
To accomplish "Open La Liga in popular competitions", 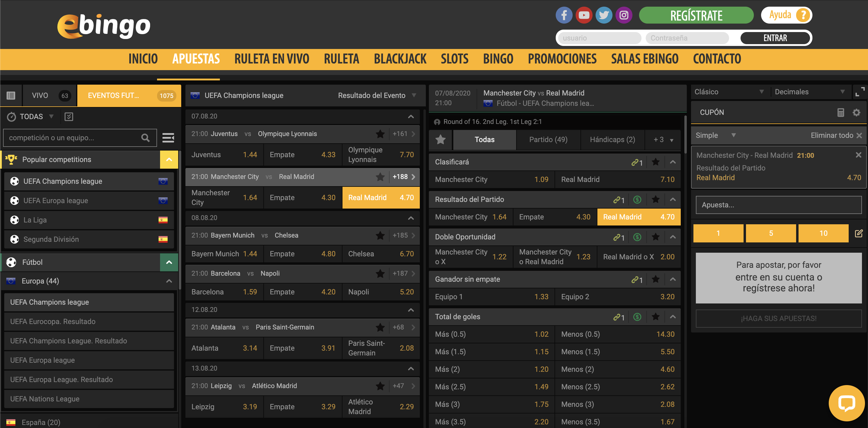I will 89,220.
